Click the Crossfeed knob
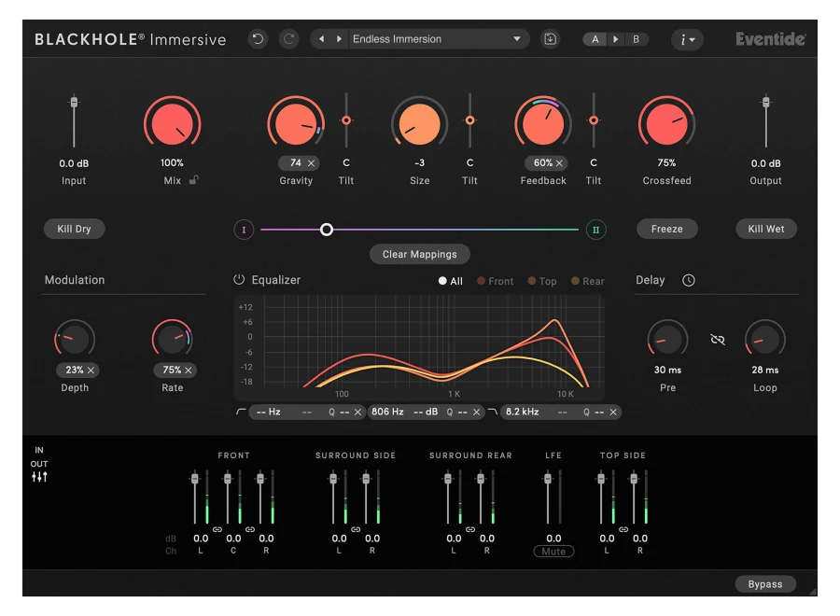The height and width of the screenshot is (616, 840). [x=666, y=123]
